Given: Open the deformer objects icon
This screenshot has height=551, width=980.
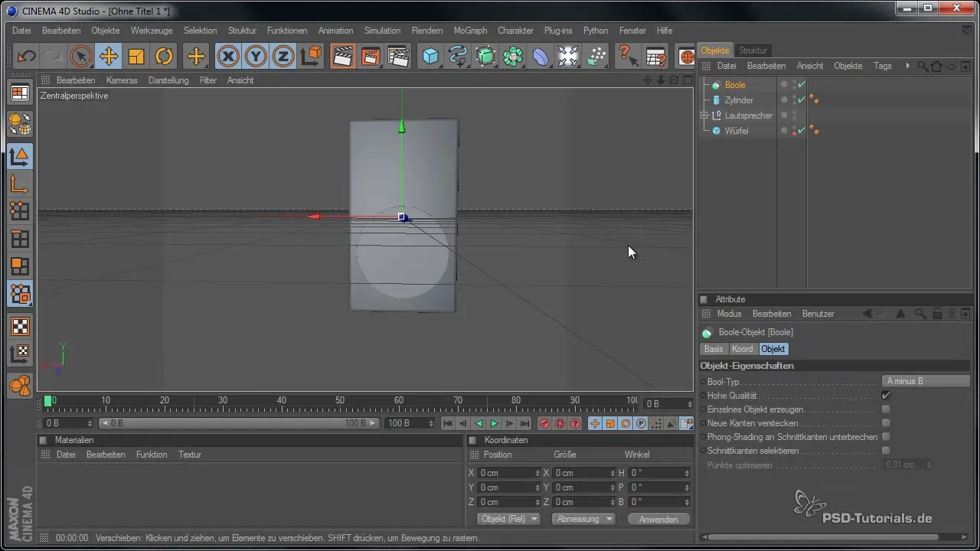Looking at the screenshot, I should click(x=541, y=57).
